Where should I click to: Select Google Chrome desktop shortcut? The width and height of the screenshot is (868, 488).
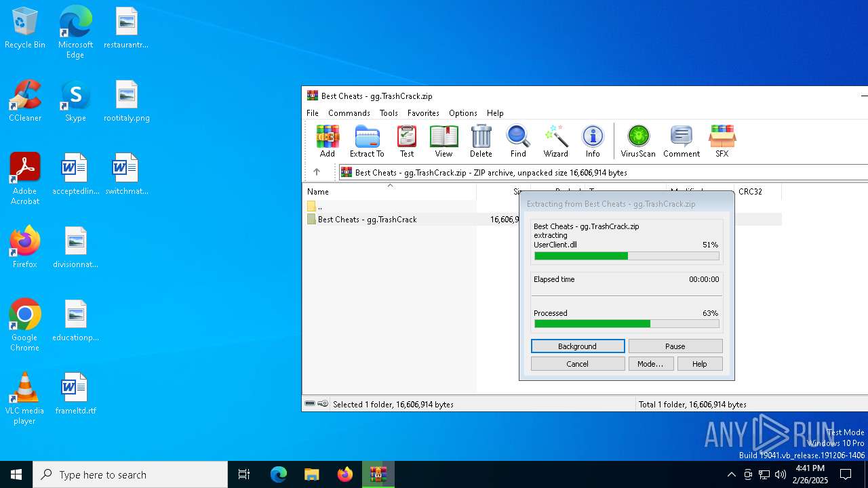point(25,325)
